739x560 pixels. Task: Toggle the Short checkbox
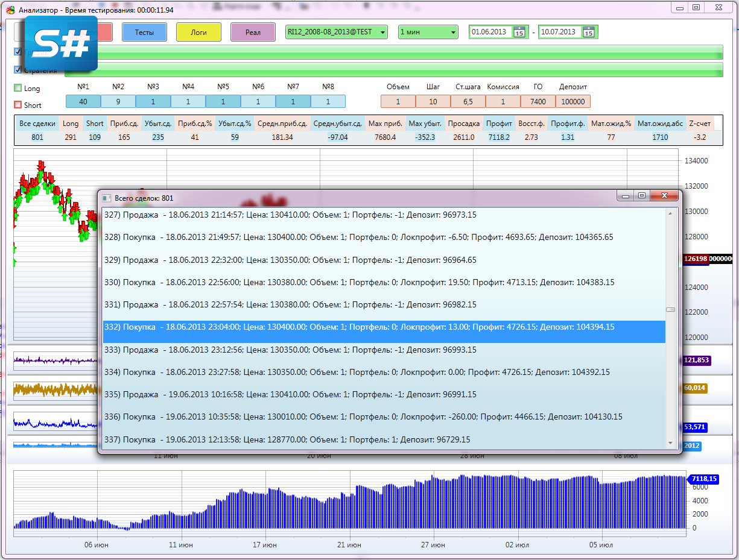coord(17,105)
